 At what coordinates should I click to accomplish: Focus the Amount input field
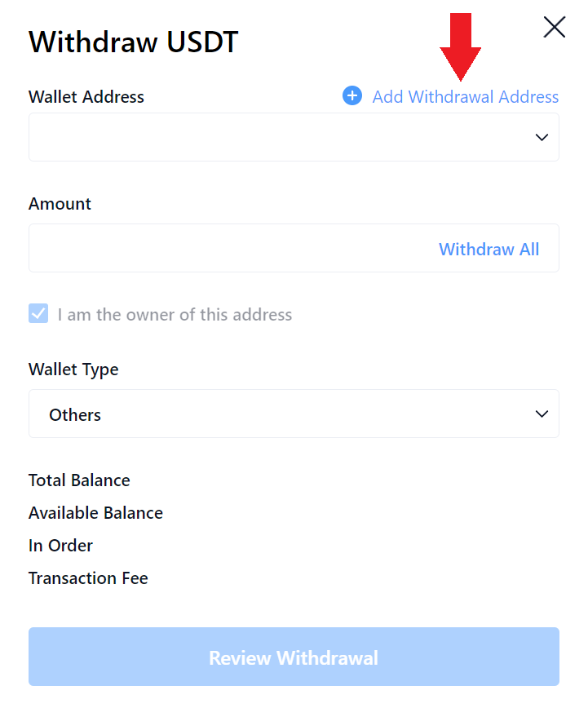[x=228, y=249]
